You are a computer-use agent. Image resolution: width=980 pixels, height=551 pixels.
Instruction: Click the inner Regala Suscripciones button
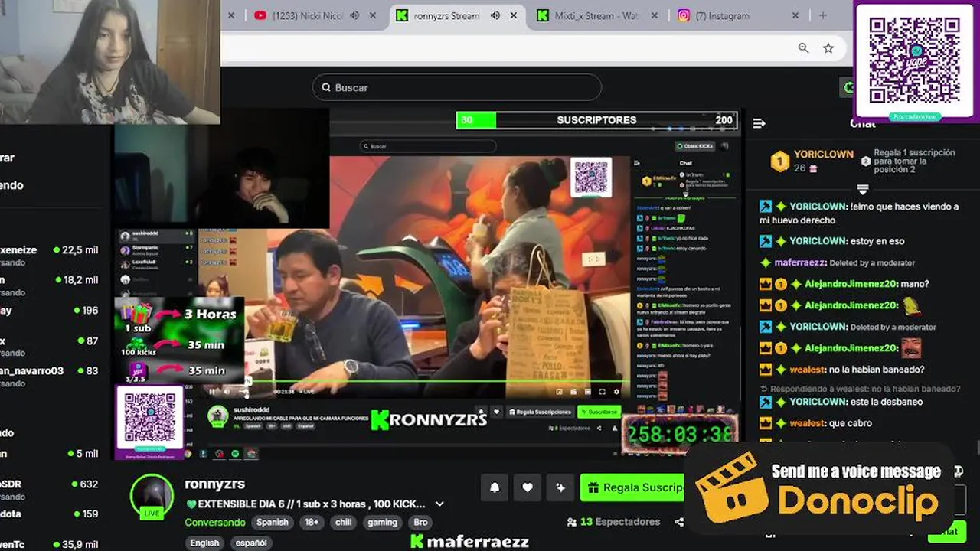point(541,412)
